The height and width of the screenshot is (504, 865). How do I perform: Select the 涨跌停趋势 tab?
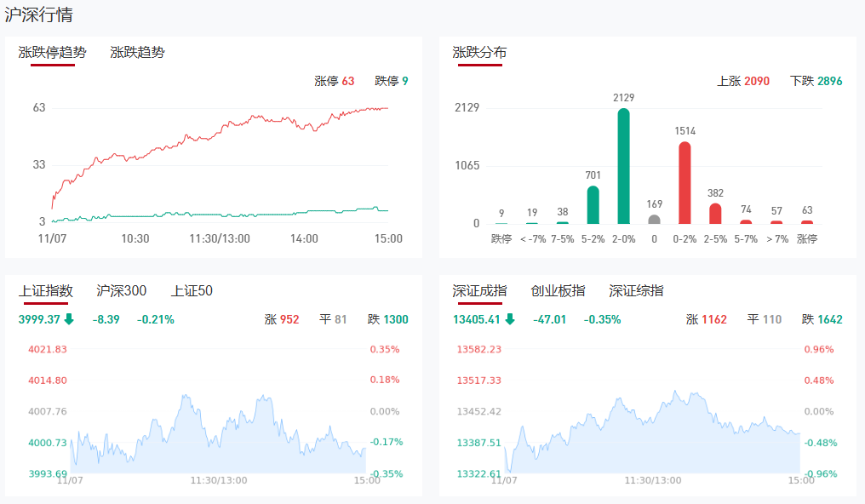(x=52, y=53)
